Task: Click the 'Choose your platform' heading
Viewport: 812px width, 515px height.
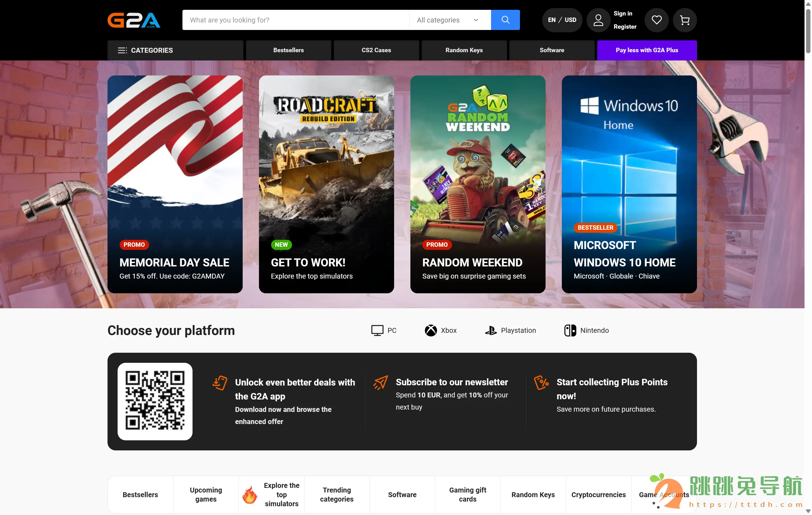Action: 171,330
